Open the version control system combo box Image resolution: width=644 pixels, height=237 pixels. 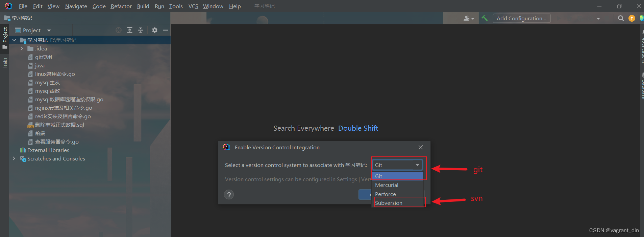398,165
